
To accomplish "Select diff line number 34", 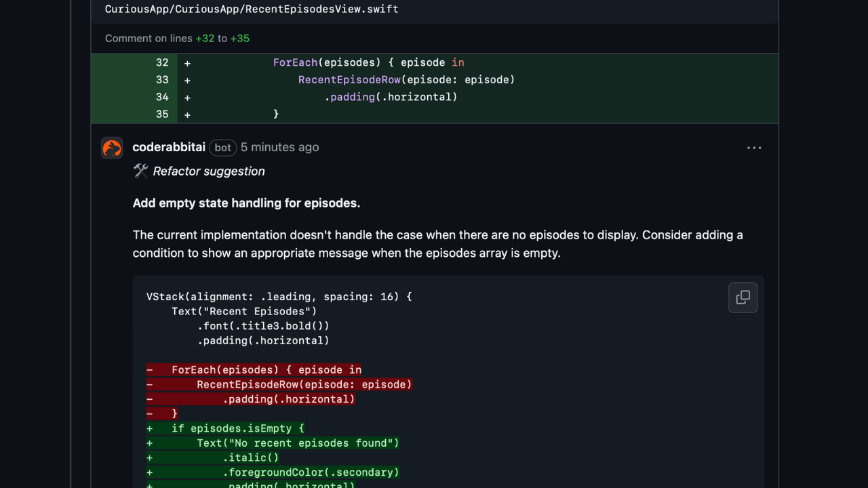I will coord(162,97).
